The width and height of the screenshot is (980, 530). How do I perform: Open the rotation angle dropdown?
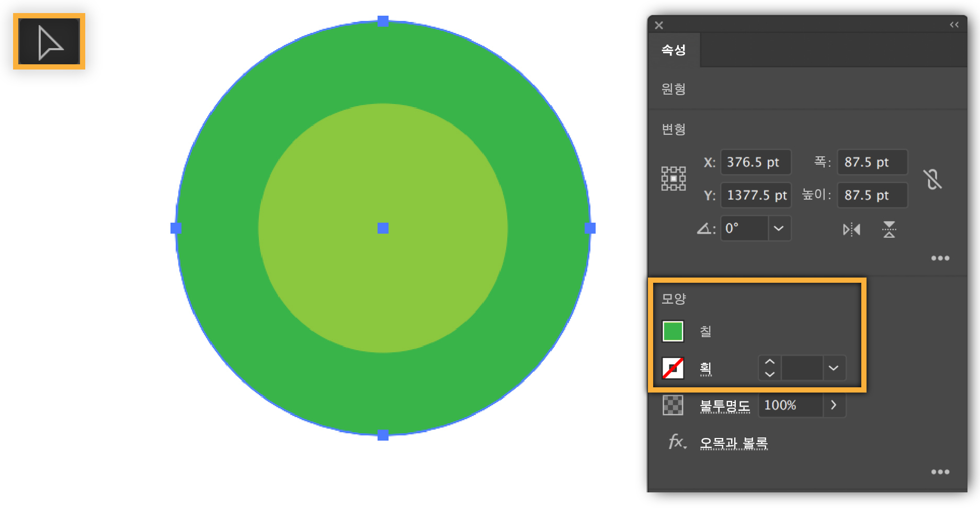pyautogui.click(x=779, y=228)
